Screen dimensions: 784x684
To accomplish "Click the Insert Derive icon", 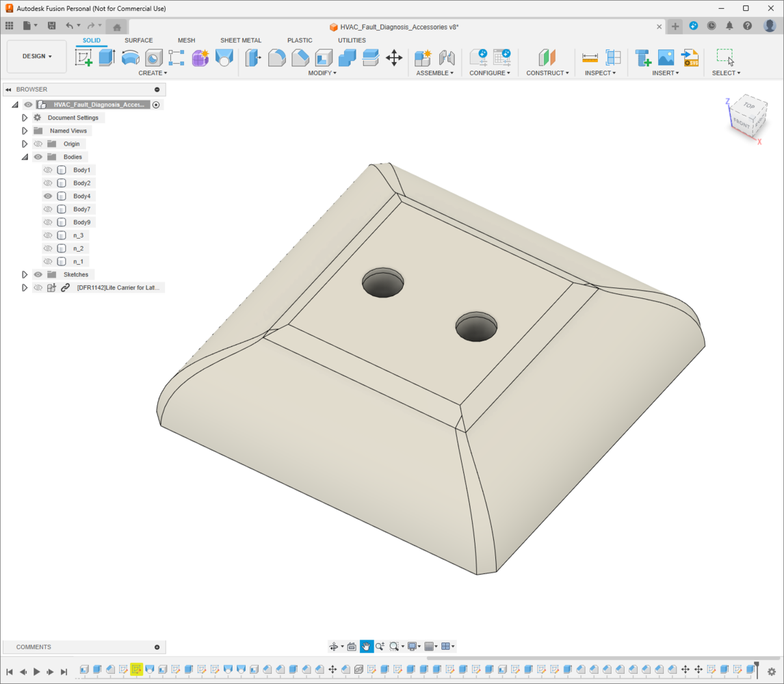I will point(642,58).
